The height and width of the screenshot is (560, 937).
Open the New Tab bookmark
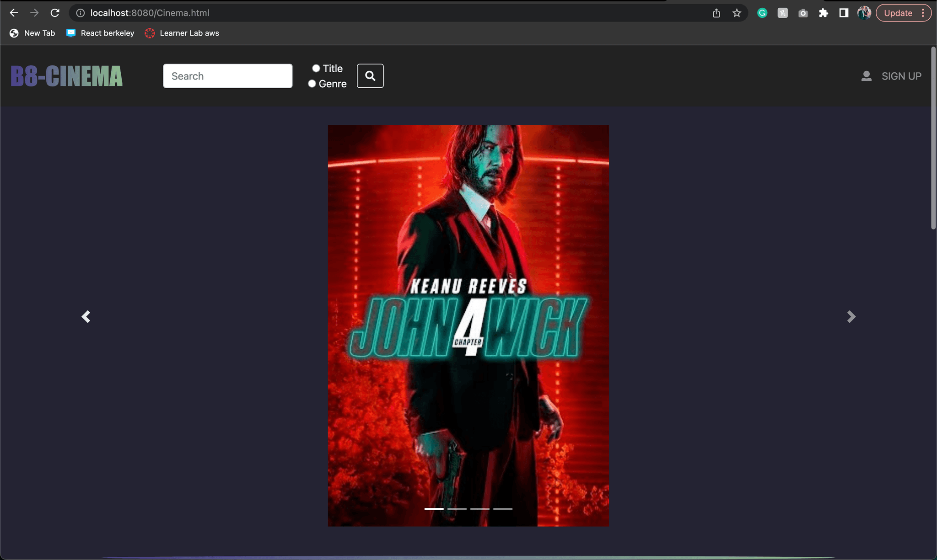tap(32, 33)
